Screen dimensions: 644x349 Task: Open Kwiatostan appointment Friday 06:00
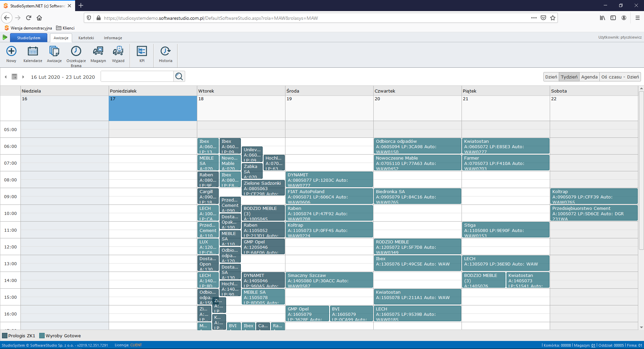click(x=505, y=146)
